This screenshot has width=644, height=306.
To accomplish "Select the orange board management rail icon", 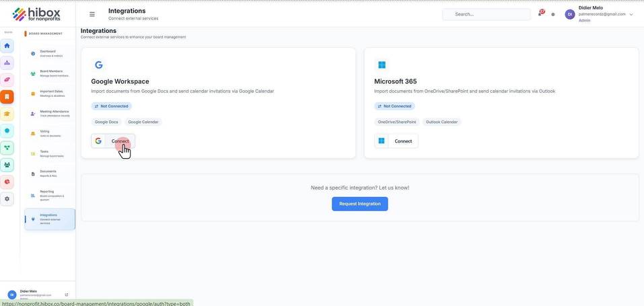I will [7, 97].
